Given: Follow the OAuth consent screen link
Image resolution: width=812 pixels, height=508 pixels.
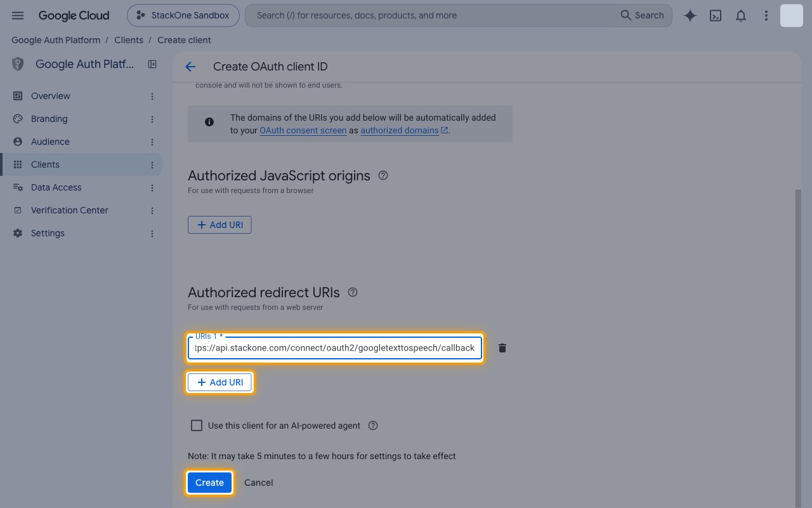Looking at the screenshot, I should tap(303, 130).
